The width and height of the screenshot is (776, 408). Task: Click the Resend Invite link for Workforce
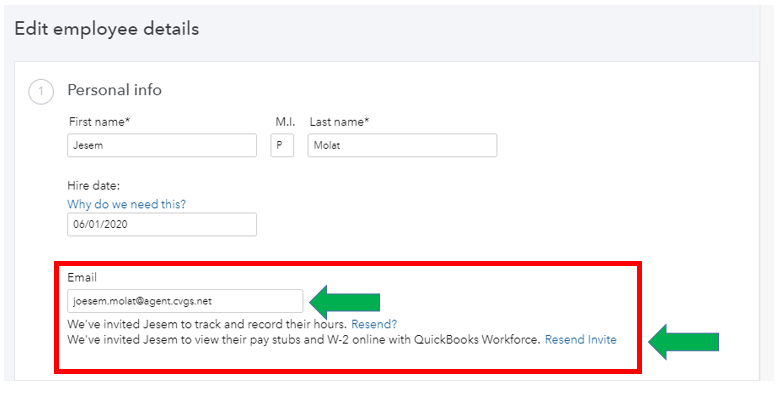(x=580, y=340)
